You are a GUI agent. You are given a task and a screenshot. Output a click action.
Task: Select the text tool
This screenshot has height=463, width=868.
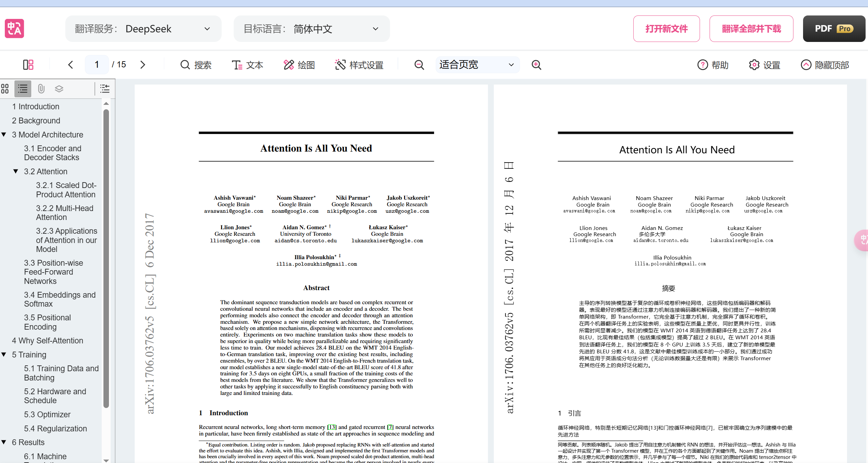pyautogui.click(x=247, y=65)
